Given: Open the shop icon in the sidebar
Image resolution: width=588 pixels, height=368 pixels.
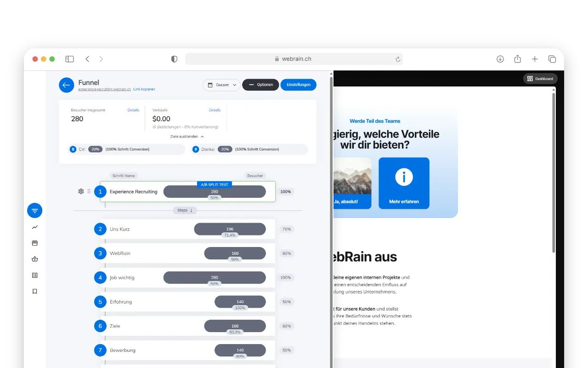Looking at the screenshot, I should [34, 243].
